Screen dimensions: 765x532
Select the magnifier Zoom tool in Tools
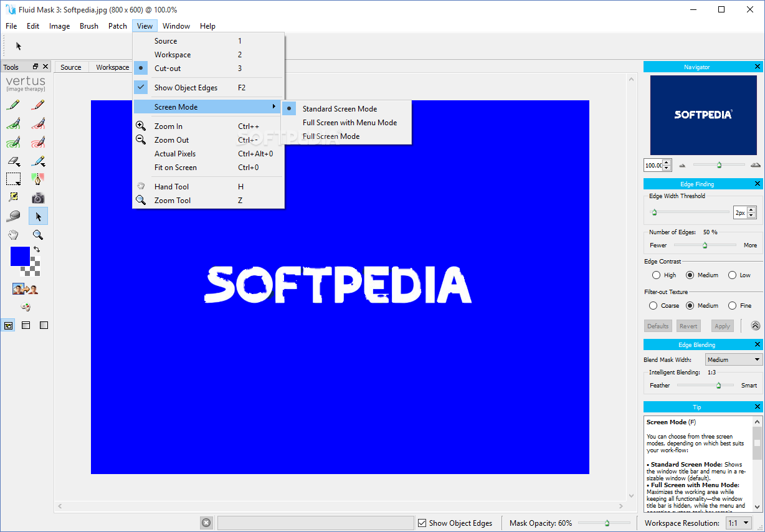pos(38,235)
